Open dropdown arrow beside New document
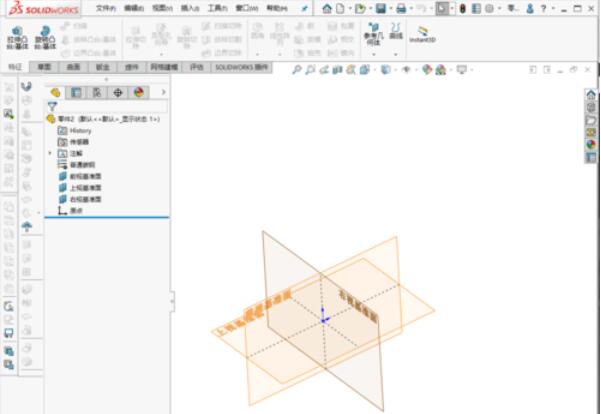Viewport: 601px width, 414px height. click(350, 8)
